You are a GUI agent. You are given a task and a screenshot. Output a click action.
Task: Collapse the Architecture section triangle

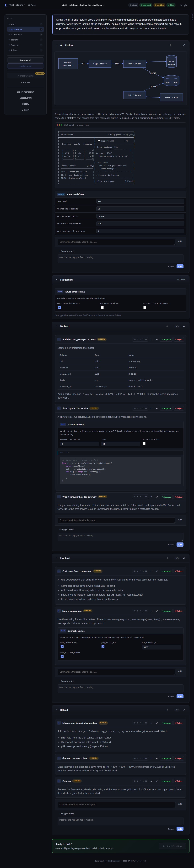(x=56, y=45)
